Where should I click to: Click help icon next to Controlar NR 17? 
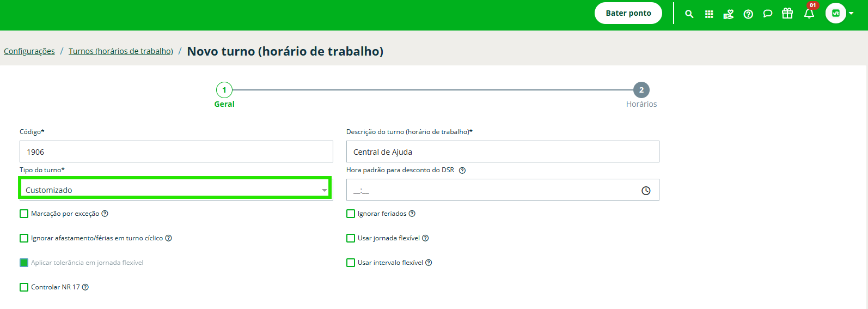tap(85, 287)
